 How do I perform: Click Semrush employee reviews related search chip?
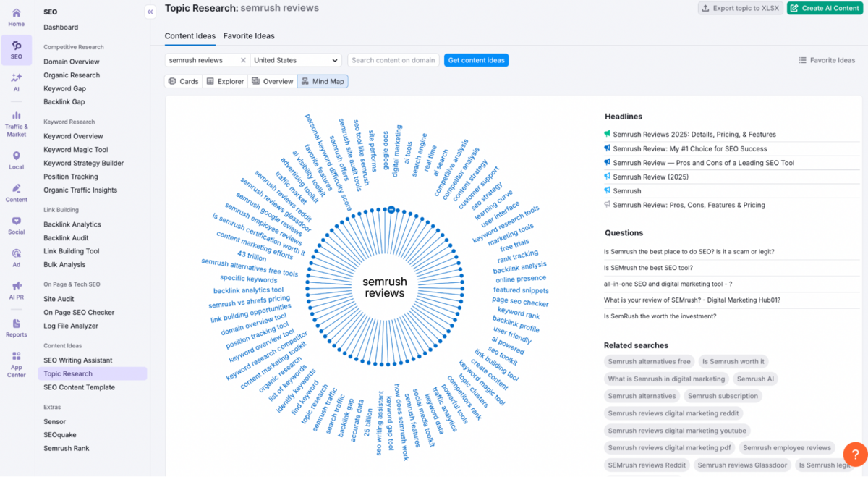[786, 448]
